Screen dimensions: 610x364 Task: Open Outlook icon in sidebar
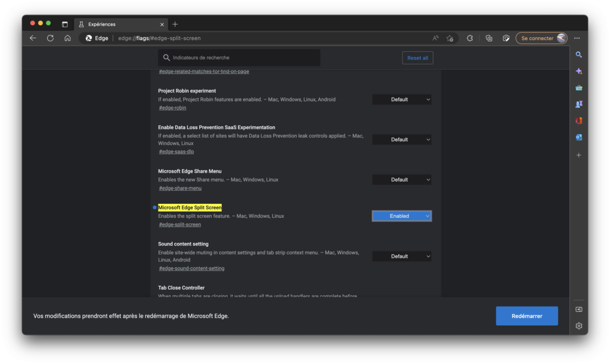579,137
